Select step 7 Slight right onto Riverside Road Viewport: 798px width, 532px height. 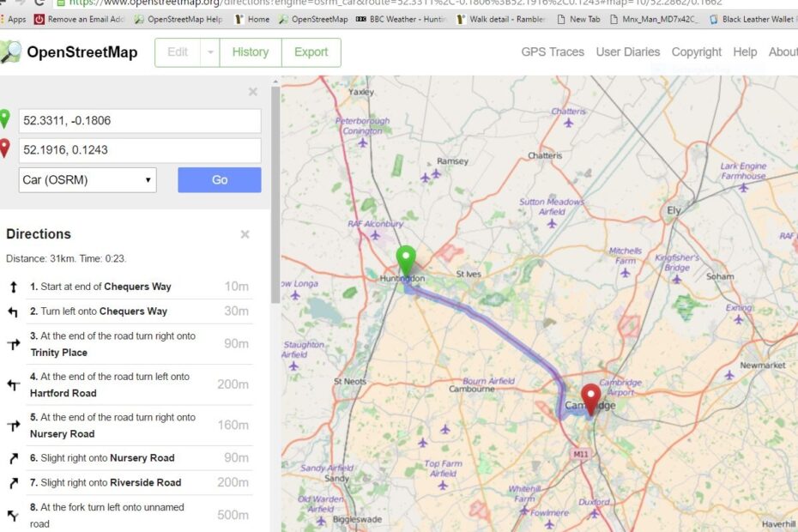point(130,482)
